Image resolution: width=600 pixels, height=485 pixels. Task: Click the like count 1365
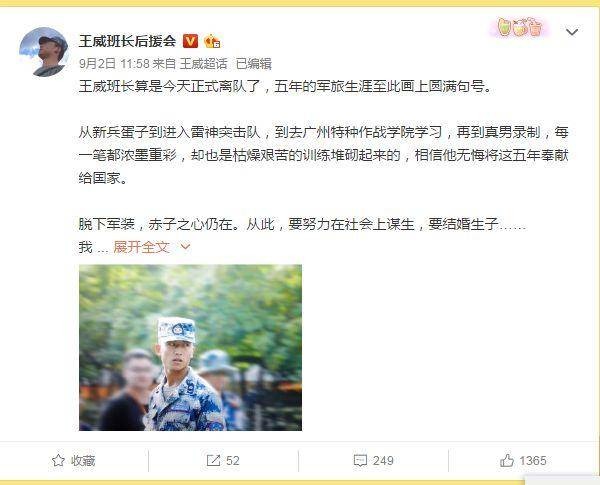[533, 461]
